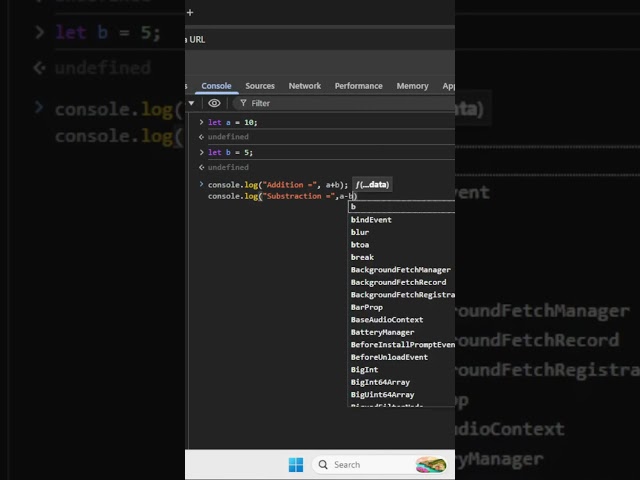Click the partially visible App tab

pos(448,86)
